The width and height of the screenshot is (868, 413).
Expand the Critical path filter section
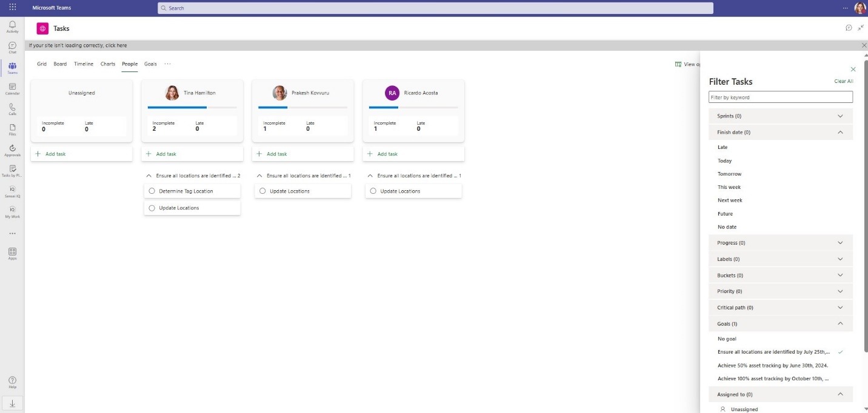click(x=781, y=308)
